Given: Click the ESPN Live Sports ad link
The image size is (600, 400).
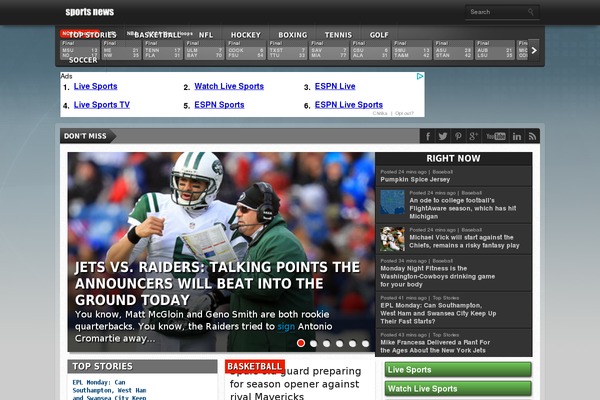Looking at the screenshot, I should coord(349,104).
